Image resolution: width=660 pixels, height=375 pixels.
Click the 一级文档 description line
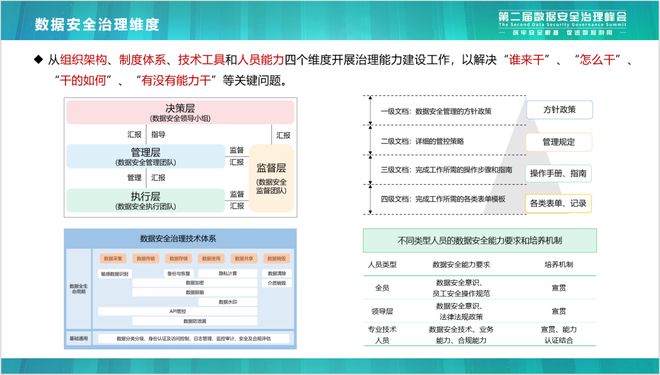436,112
